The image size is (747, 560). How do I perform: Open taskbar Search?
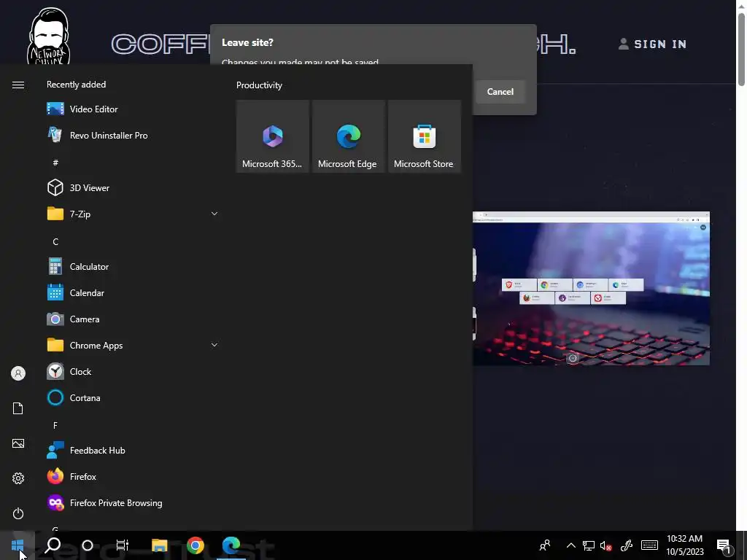[53, 545]
